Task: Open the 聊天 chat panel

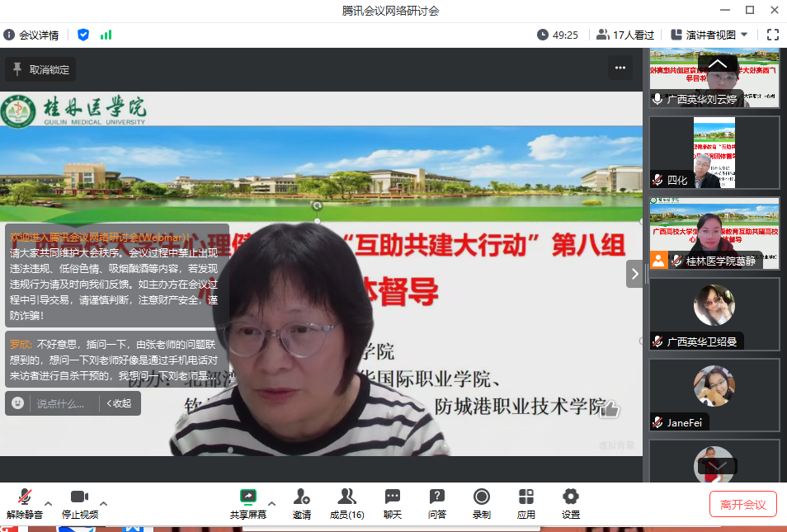Action: coord(393,504)
